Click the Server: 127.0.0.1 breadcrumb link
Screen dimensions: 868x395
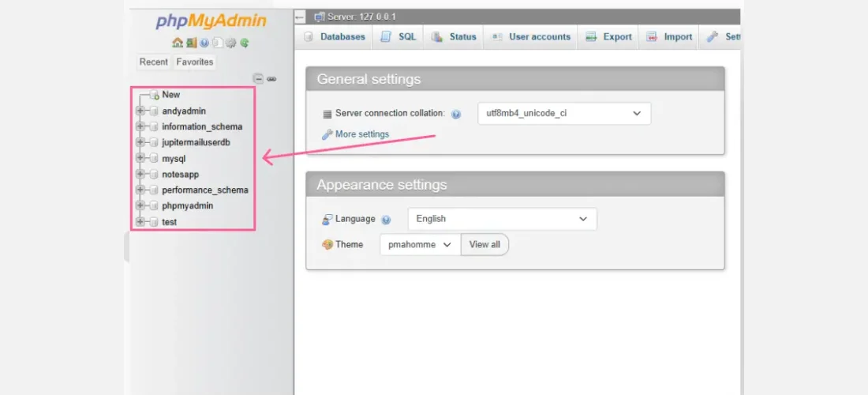pos(361,17)
